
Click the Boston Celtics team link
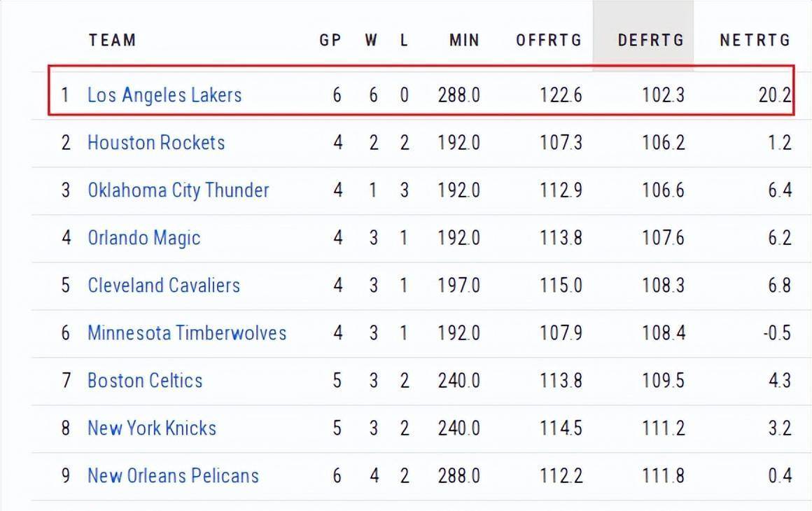point(145,381)
